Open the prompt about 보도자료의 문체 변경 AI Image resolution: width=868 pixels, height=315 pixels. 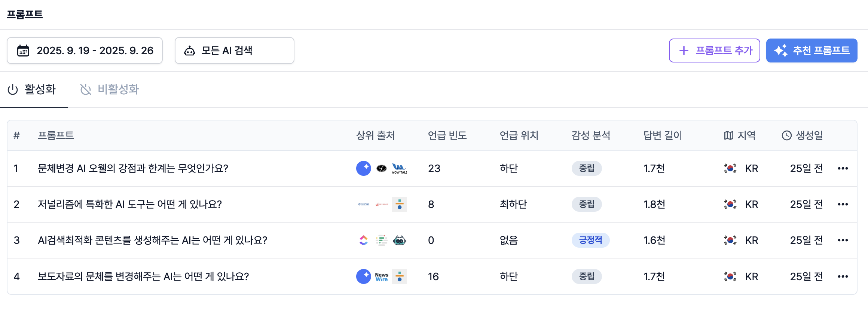[x=143, y=276]
